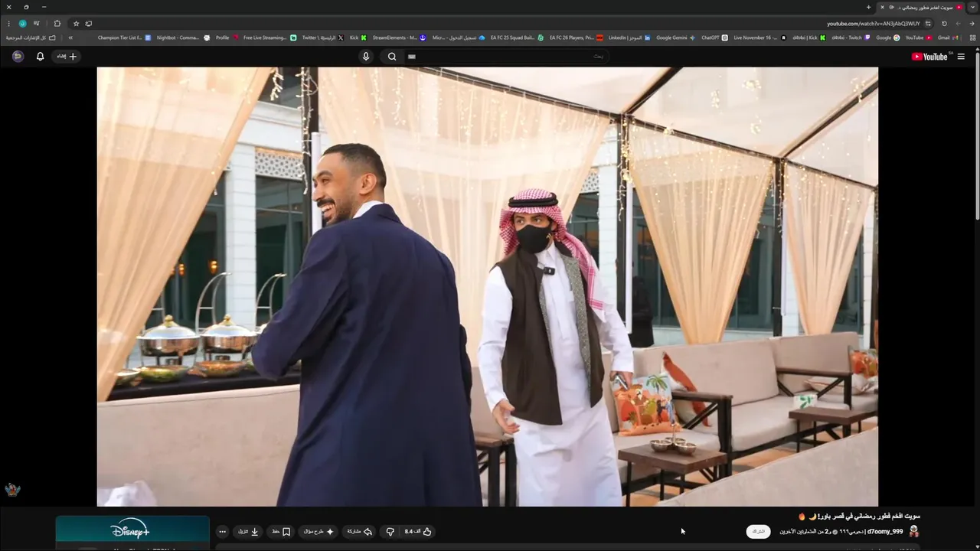Open site information icon in address bar
Viewport: 980px width, 551px height.
click(928, 24)
